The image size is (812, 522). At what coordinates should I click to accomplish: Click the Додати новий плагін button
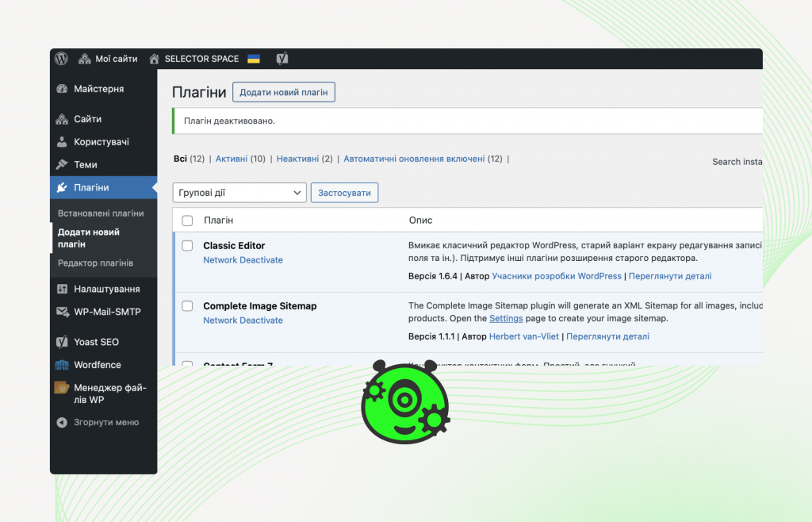click(x=285, y=92)
